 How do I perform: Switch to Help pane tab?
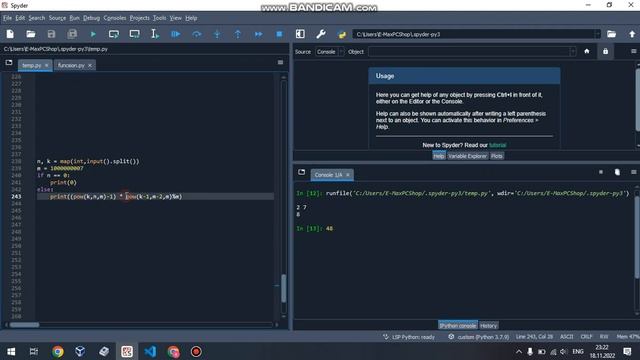coord(439,156)
